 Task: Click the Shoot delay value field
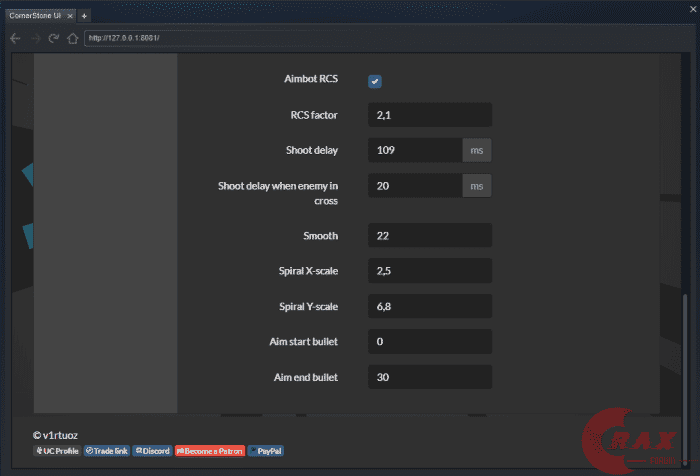click(x=415, y=150)
